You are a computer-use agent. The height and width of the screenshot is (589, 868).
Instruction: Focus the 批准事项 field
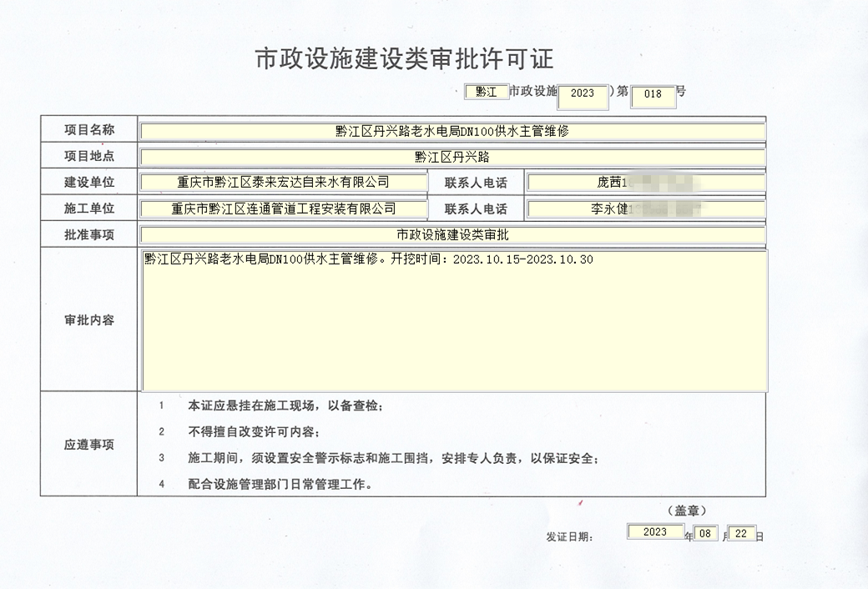tap(453, 234)
